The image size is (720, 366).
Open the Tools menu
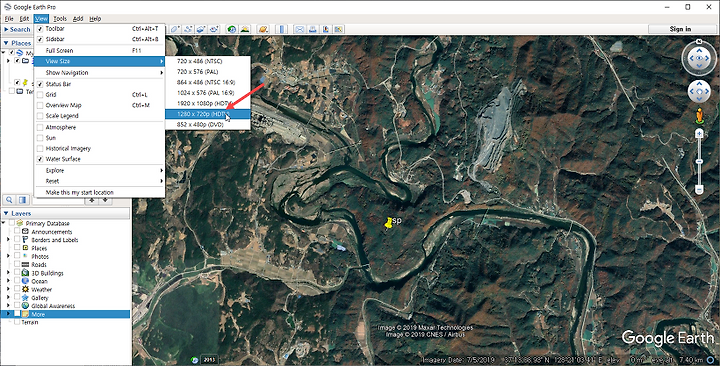[x=60, y=19]
